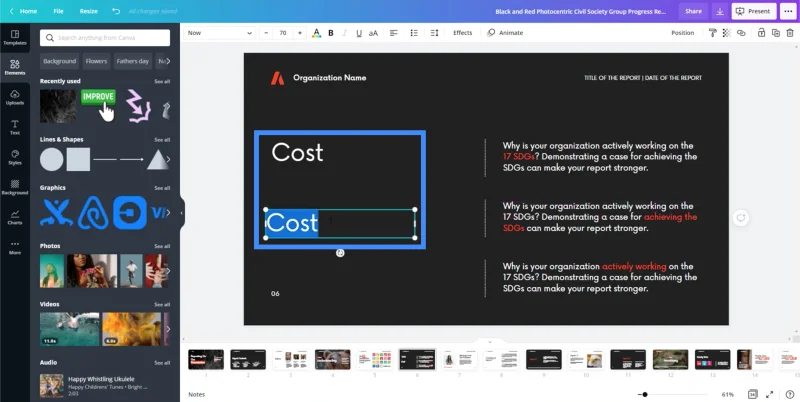Toggle the lock icon for element
800x402 pixels.
point(761,33)
